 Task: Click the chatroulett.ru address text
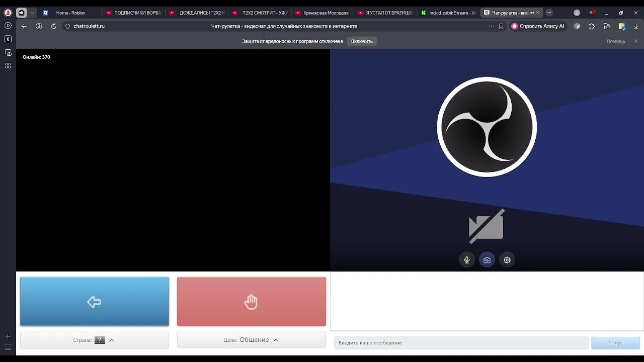(89, 26)
